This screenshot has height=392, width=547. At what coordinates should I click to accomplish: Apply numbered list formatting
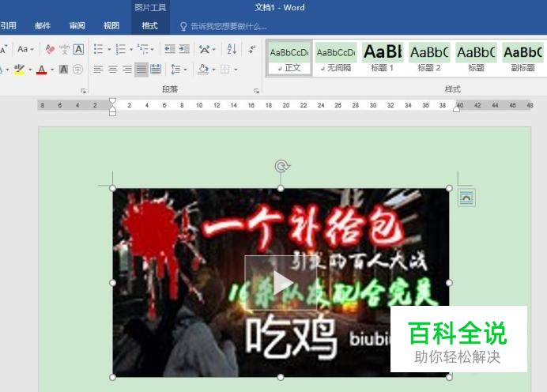click(121, 49)
